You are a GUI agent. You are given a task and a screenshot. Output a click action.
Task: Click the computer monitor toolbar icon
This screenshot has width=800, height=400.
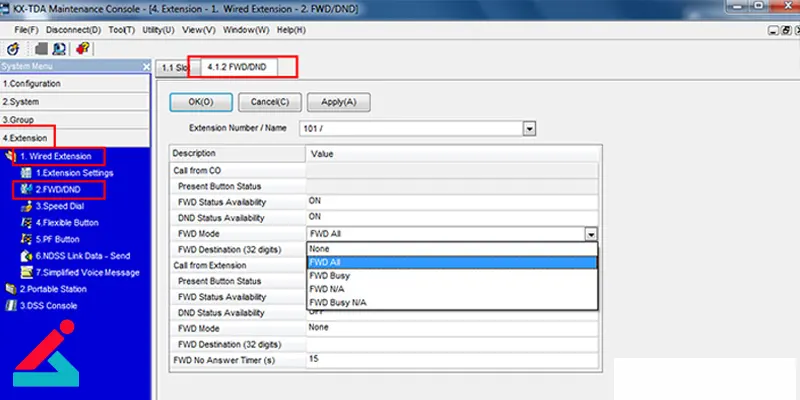coord(59,49)
